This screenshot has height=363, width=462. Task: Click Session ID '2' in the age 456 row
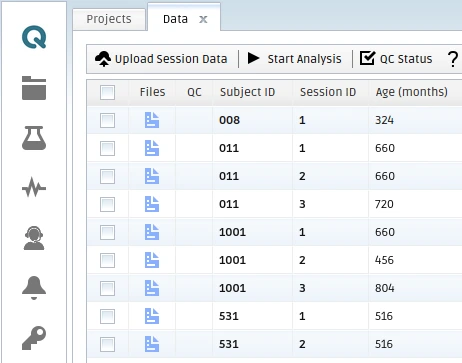point(302,260)
